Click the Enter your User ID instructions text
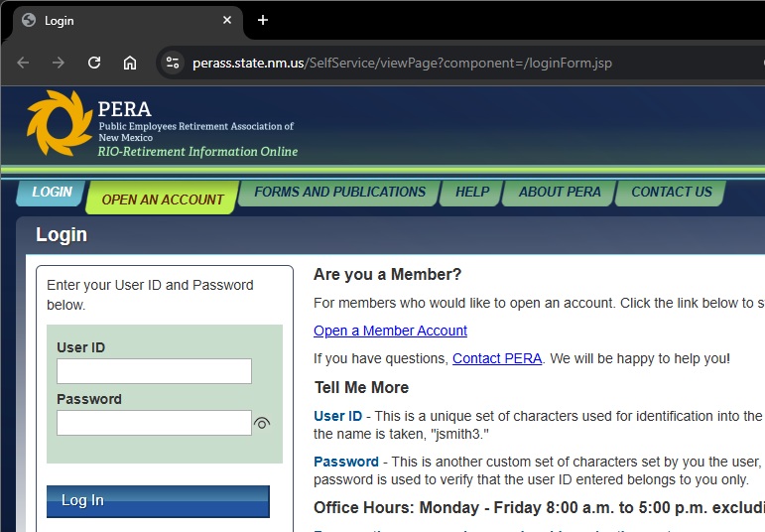 click(150, 295)
